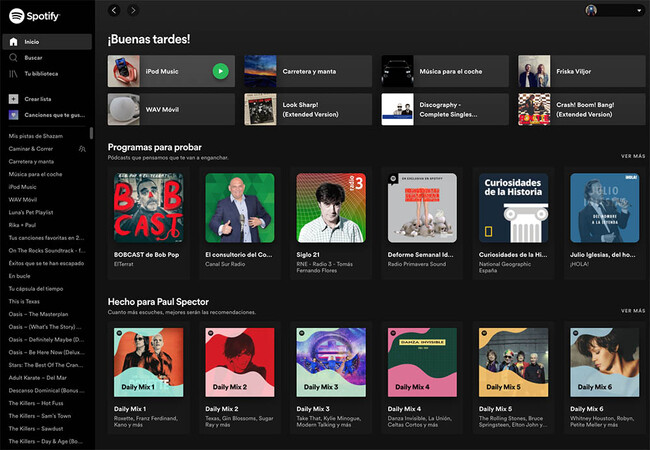Click the Hecho para Paul Spector heading
Screen dimensions: 650x450
pos(158,302)
